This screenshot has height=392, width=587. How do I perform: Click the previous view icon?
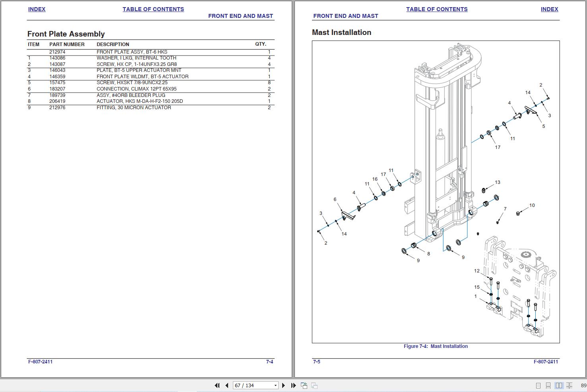click(304, 385)
